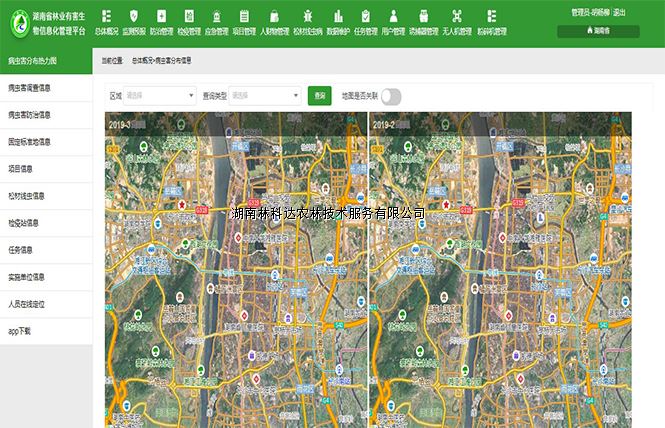The width and height of the screenshot is (665, 428).
Task: Open the 松材线虫病 bug icon
Action: [x=307, y=15]
